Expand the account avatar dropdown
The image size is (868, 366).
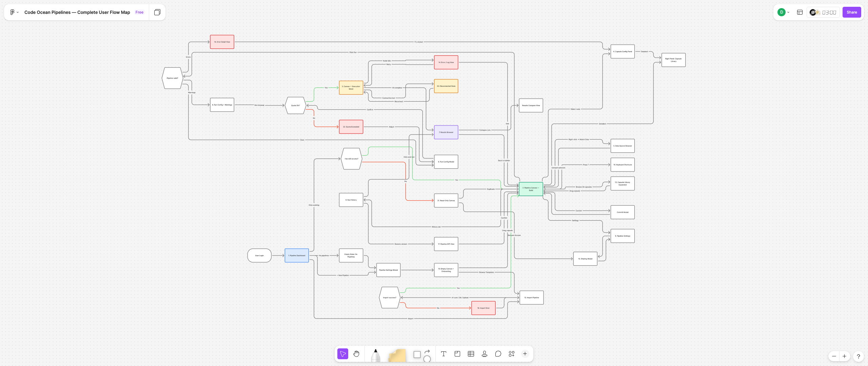click(788, 12)
